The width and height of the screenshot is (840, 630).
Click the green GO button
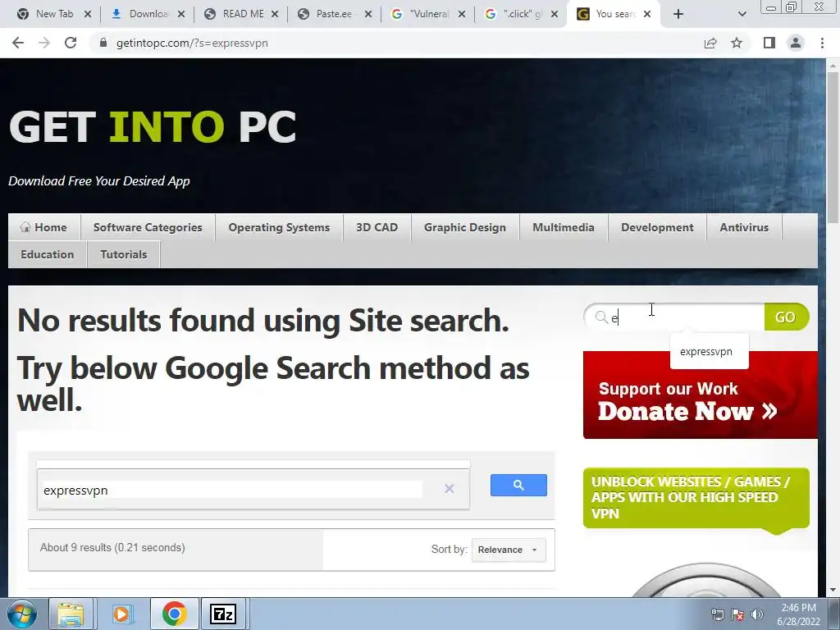(x=786, y=317)
